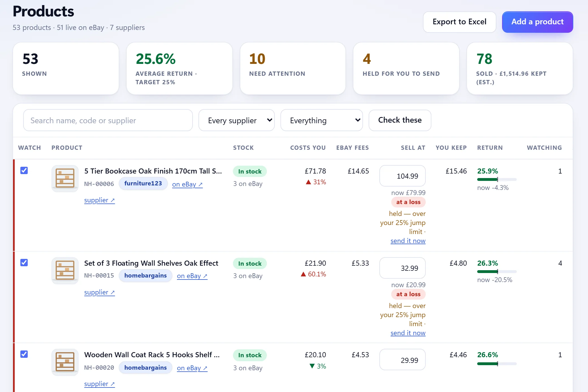The image size is (588, 392).
Task: Click homebargains tag on Floating Wall Shelves row
Action: point(145,276)
